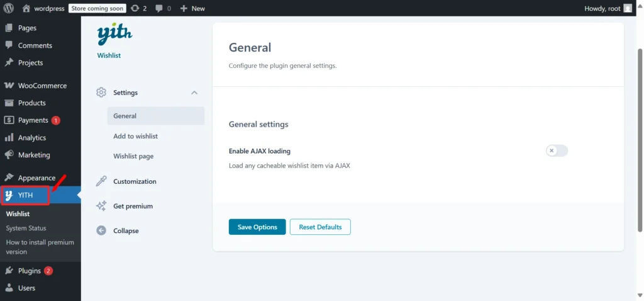Toggle the Enable AJAX loading switch

click(x=557, y=151)
